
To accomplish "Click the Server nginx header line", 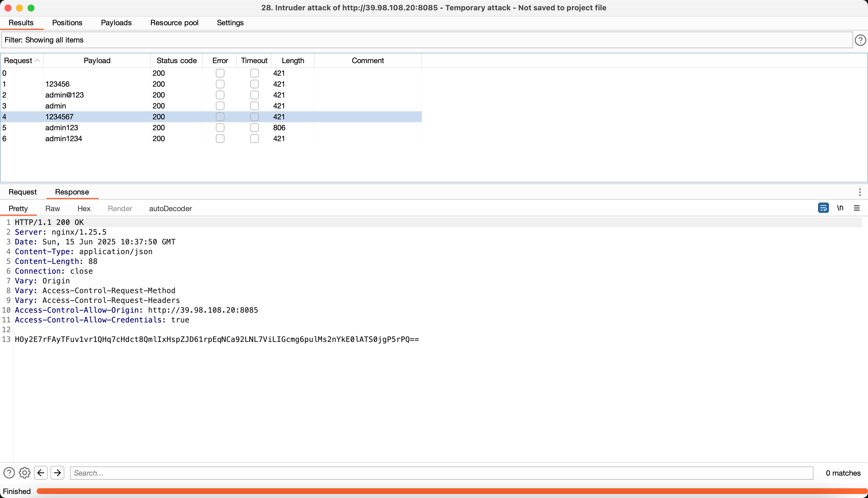I will click(61, 232).
